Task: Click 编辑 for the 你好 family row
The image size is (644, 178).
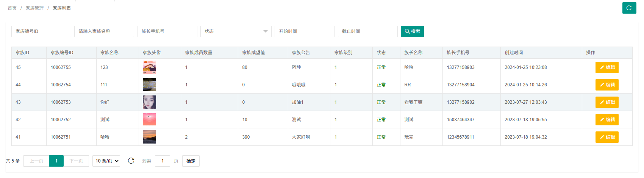Action: [x=607, y=102]
